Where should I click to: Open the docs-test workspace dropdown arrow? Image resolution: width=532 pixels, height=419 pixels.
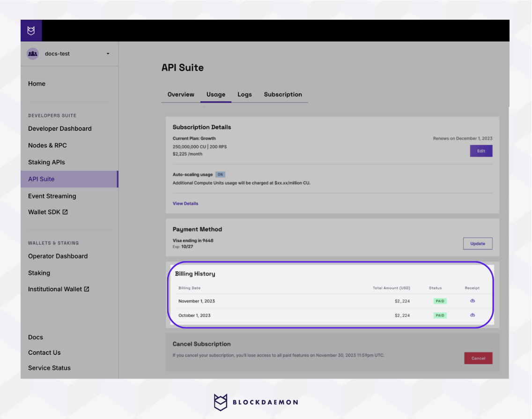108,53
